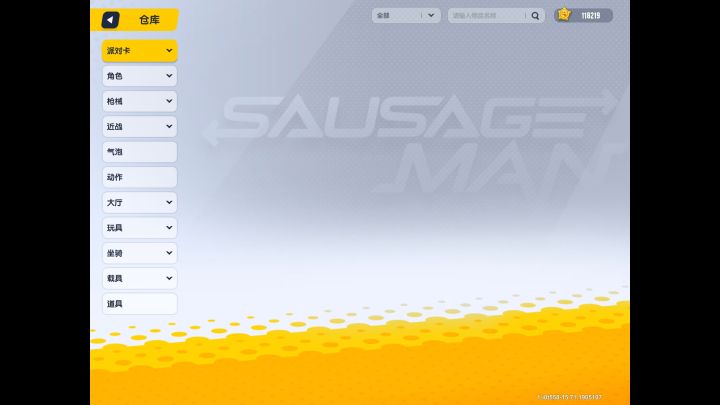Open the 全部 filter dropdown
Viewport: 720px width, 405px height.
point(406,16)
